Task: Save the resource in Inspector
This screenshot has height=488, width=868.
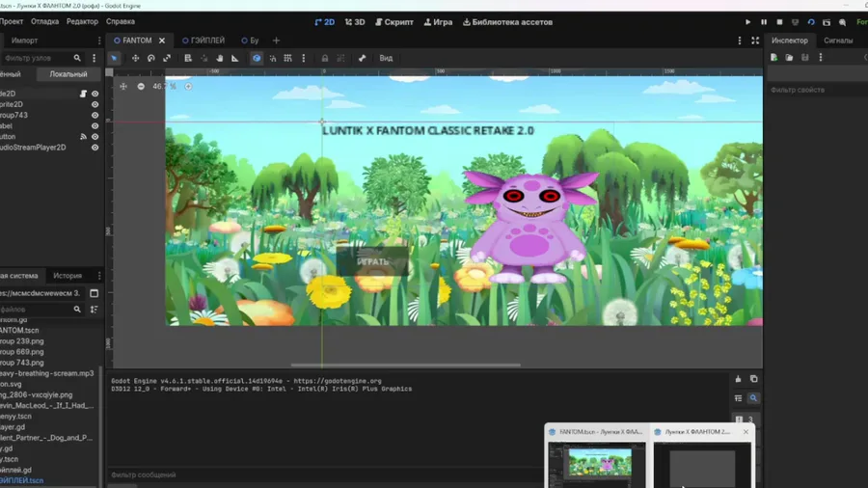Action: click(x=805, y=58)
